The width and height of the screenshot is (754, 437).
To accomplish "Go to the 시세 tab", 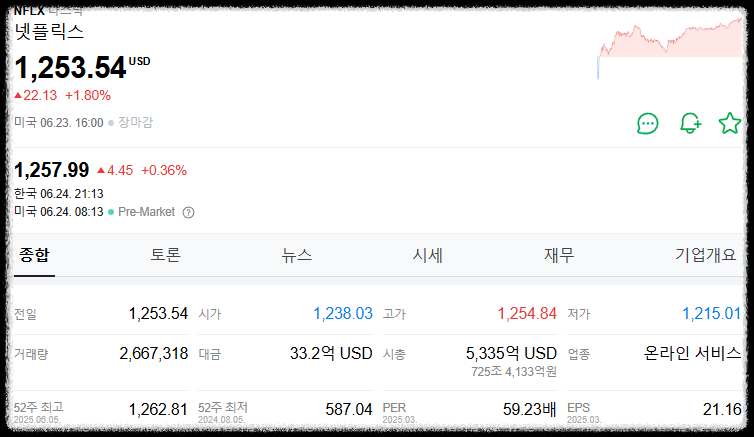I will click(427, 255).
